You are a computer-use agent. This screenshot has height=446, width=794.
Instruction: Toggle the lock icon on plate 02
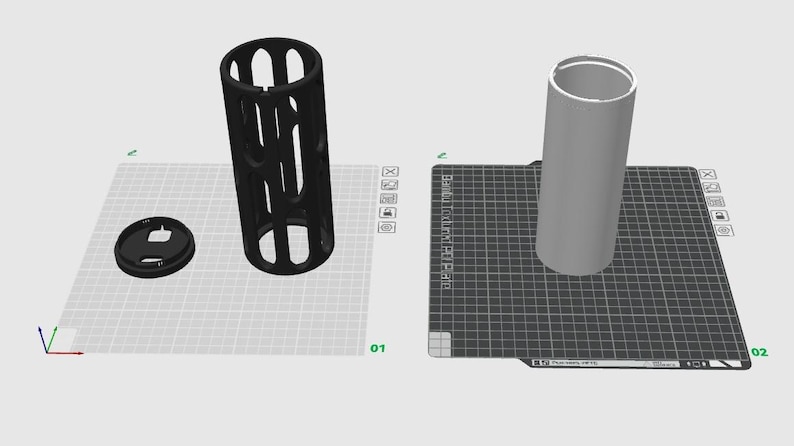[720, 216]
